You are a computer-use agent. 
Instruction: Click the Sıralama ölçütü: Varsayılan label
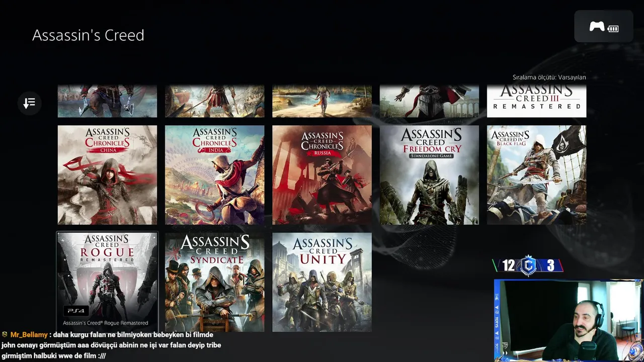(x=549, y=77)
